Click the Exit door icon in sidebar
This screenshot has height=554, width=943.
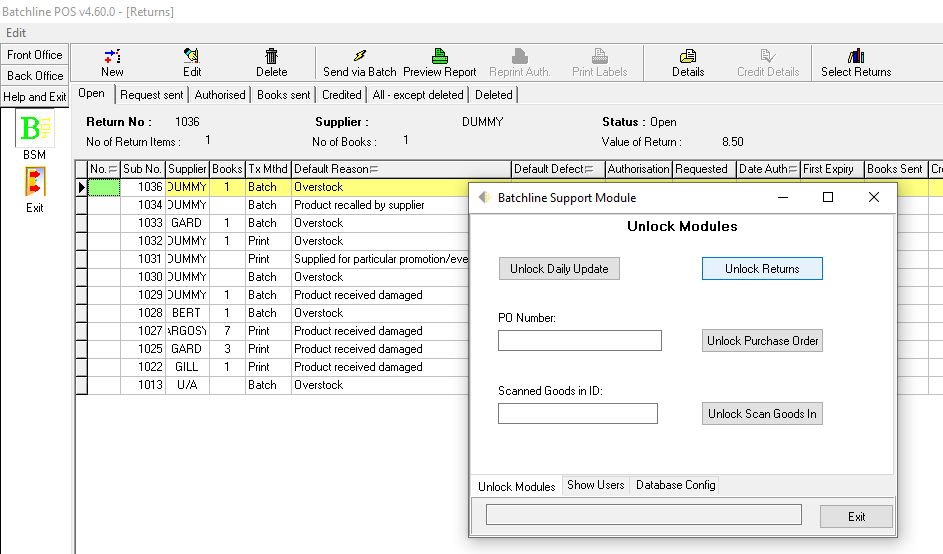click(x=35, y=182)
